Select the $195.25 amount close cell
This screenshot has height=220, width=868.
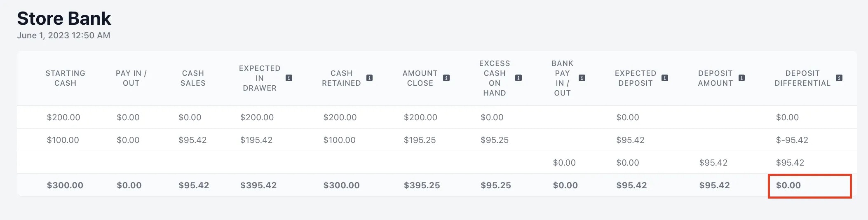[x=420, y=140]
